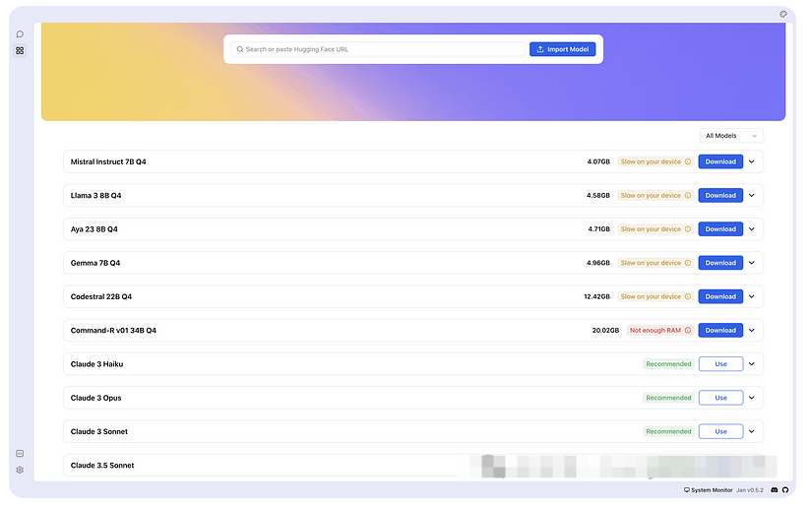Click Recommended badge on Claude 3 Haiku

pos(668,364)
